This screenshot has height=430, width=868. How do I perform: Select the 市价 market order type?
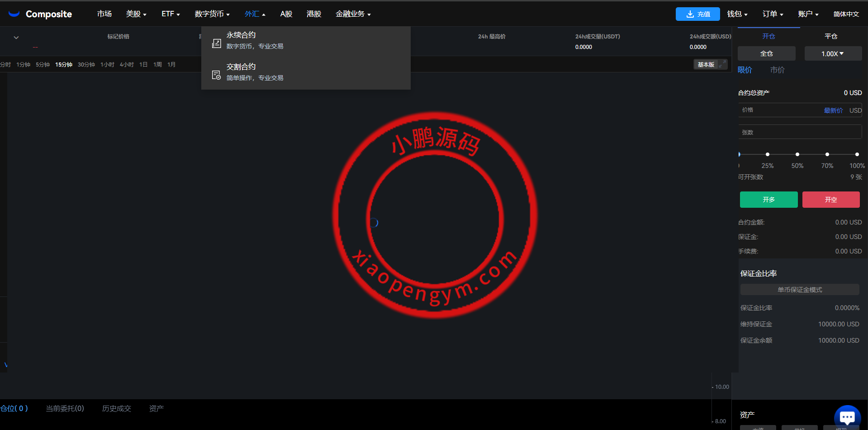click(777, 70)
